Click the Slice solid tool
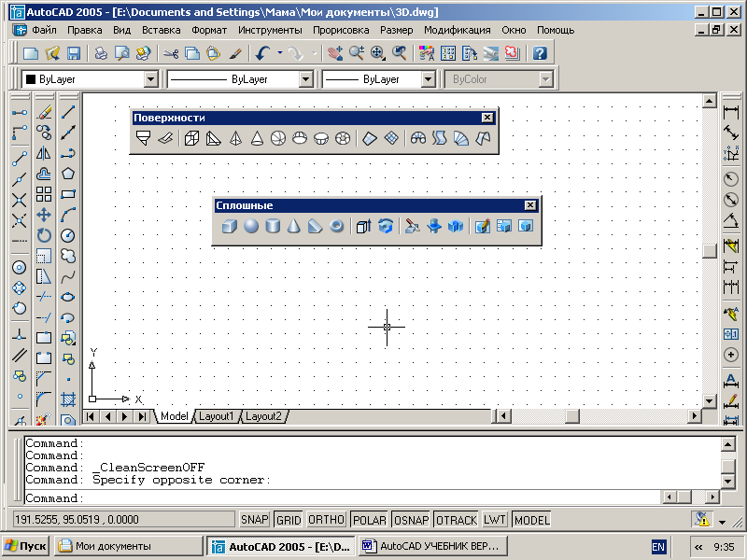 coord(413,226)
